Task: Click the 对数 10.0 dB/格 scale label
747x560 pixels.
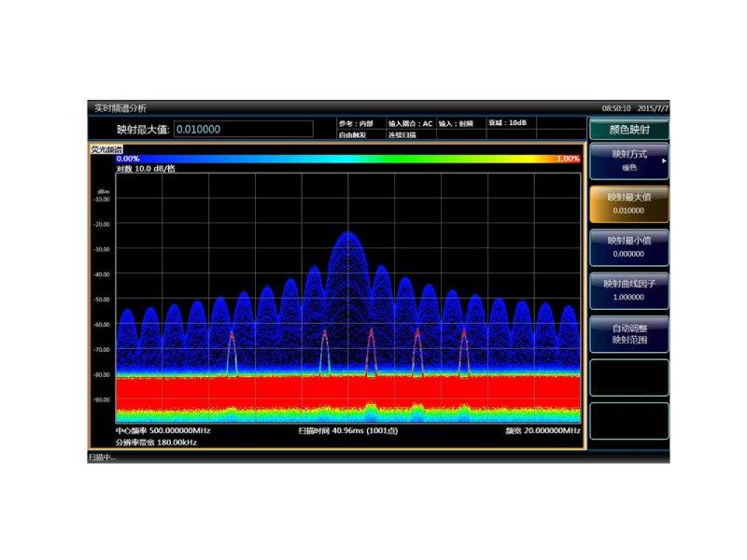Action: [146, 169]
